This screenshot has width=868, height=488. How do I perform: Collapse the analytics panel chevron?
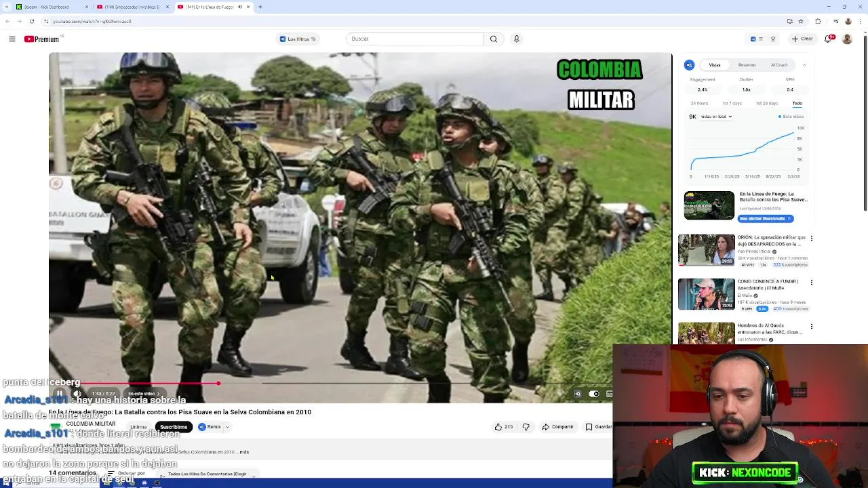pyautogui.click(x=804, y=65)
